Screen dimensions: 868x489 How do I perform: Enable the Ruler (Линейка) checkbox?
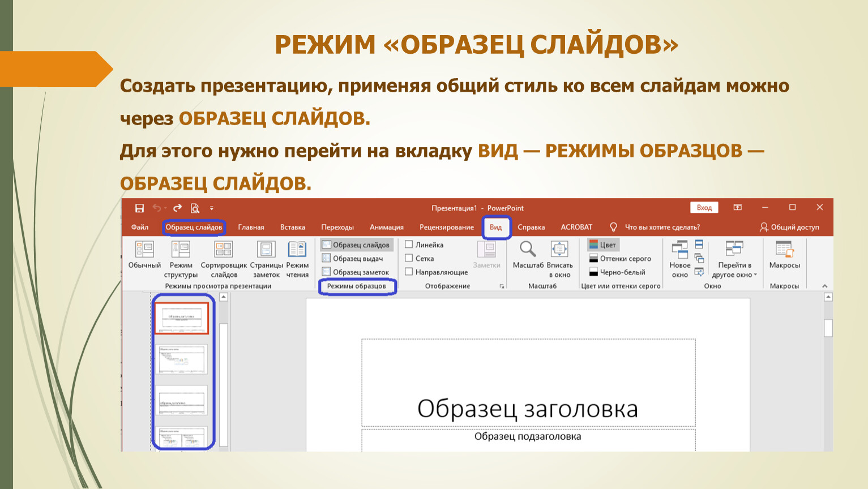coord(409,244)
